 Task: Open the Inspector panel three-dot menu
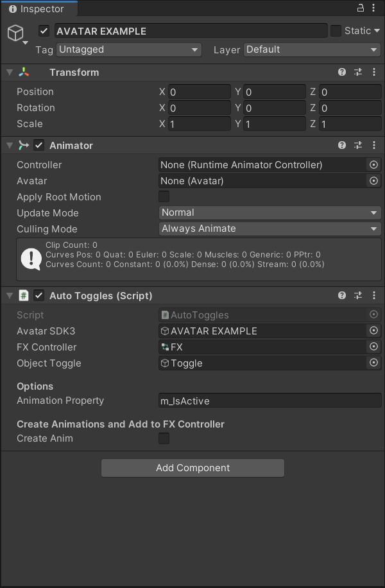(375, 8)
